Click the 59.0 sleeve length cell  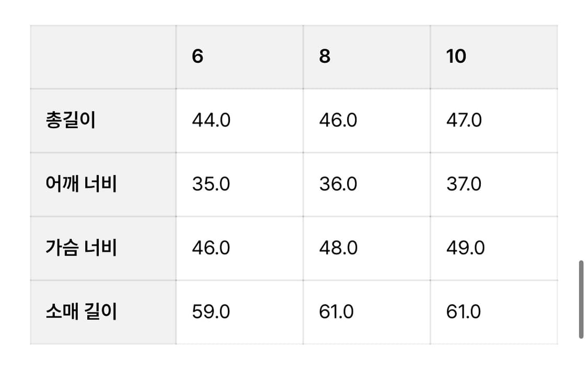coord(211,312)
